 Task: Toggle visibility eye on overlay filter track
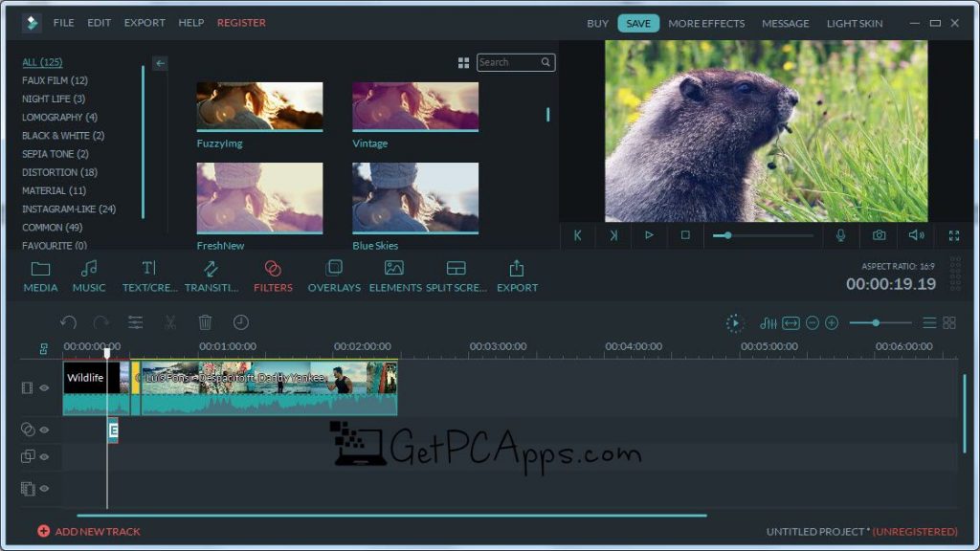44,430
